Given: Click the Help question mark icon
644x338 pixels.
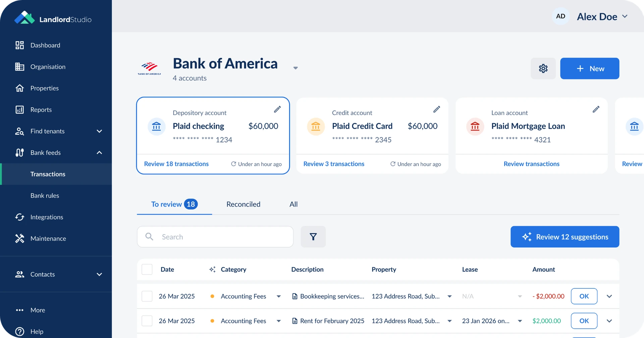Looking at the screenshot, I should tap(20, 332).
